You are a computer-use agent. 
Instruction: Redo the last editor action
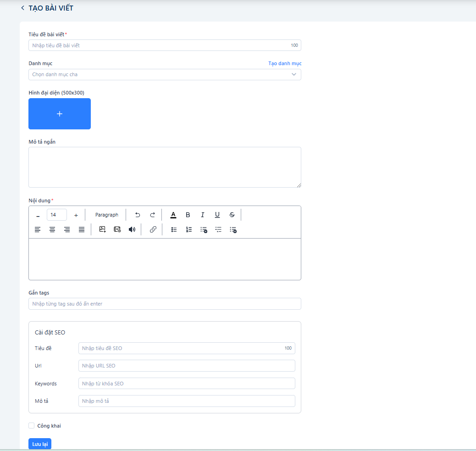152,215
